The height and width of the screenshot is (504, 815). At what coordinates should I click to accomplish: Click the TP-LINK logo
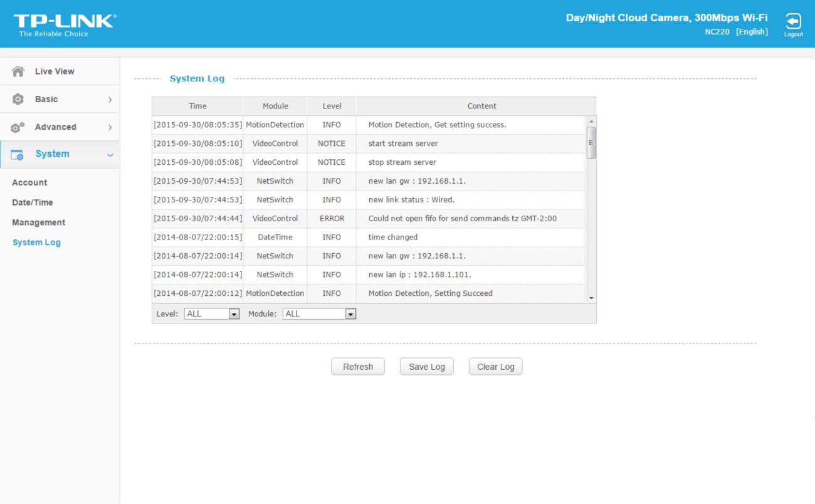(x=65, y=24)
